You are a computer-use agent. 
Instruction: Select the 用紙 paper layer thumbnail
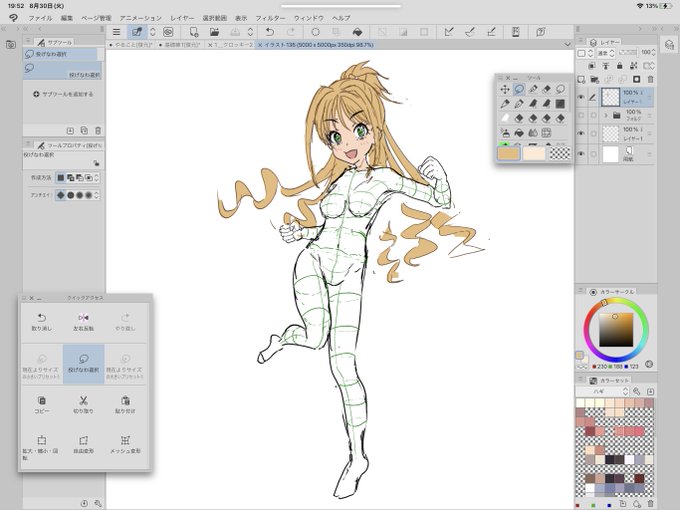pos(610,154)
